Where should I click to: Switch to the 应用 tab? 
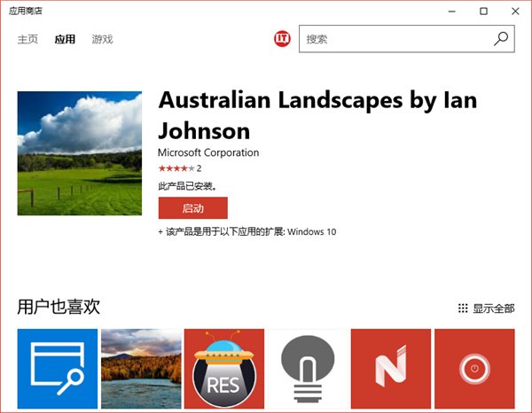point(65,39)
